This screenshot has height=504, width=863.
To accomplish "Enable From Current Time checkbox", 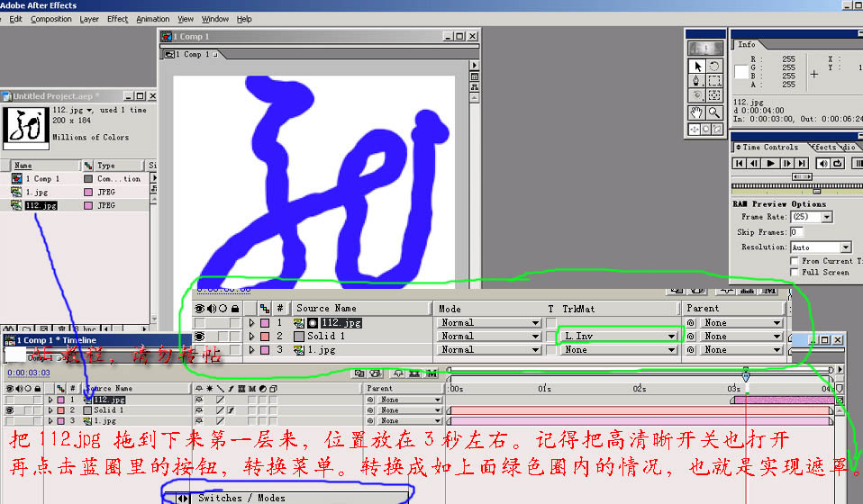I will [795, 261].
